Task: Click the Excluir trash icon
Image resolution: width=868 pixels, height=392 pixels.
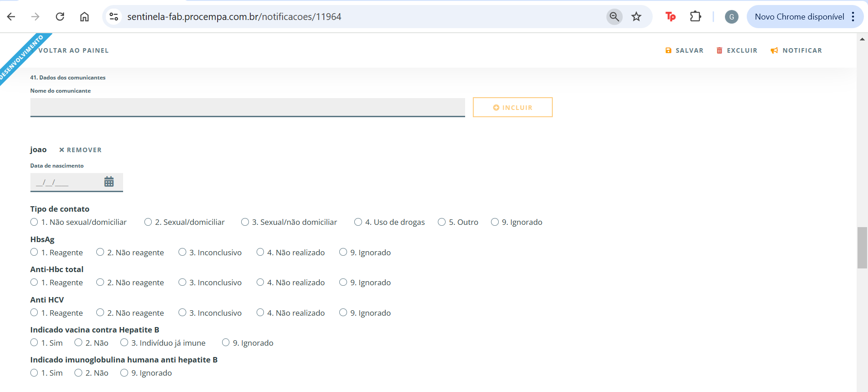Action: 719,50
